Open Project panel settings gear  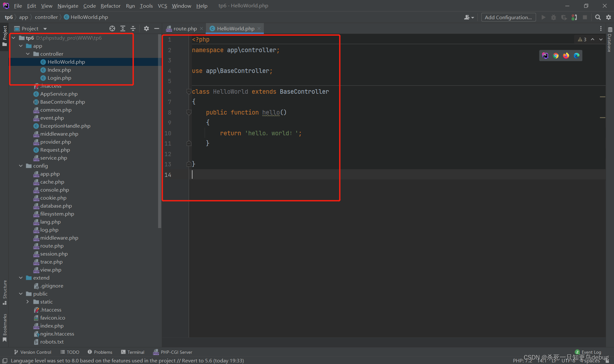pos(146,28)
